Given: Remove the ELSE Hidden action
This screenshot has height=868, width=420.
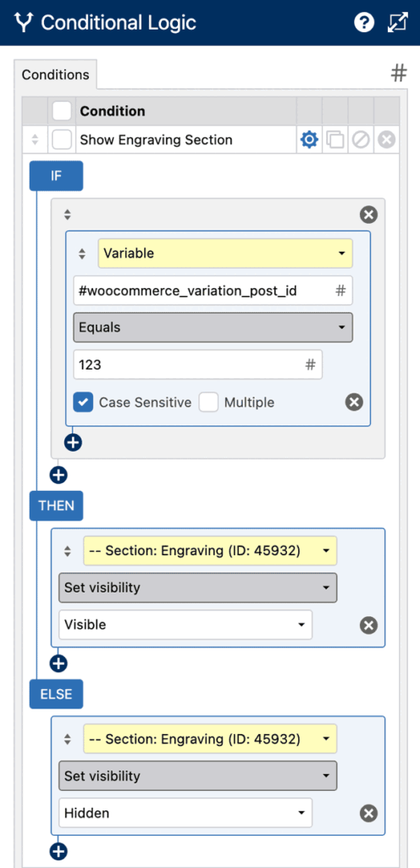Looking at the screenshot, I should click(368, 813).
